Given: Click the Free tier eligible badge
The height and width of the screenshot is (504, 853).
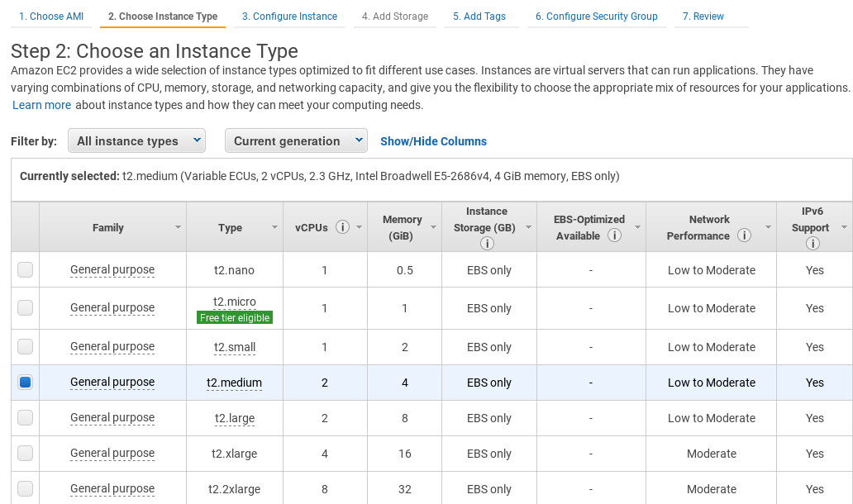Looking at the screenshot, I should 234,316.
